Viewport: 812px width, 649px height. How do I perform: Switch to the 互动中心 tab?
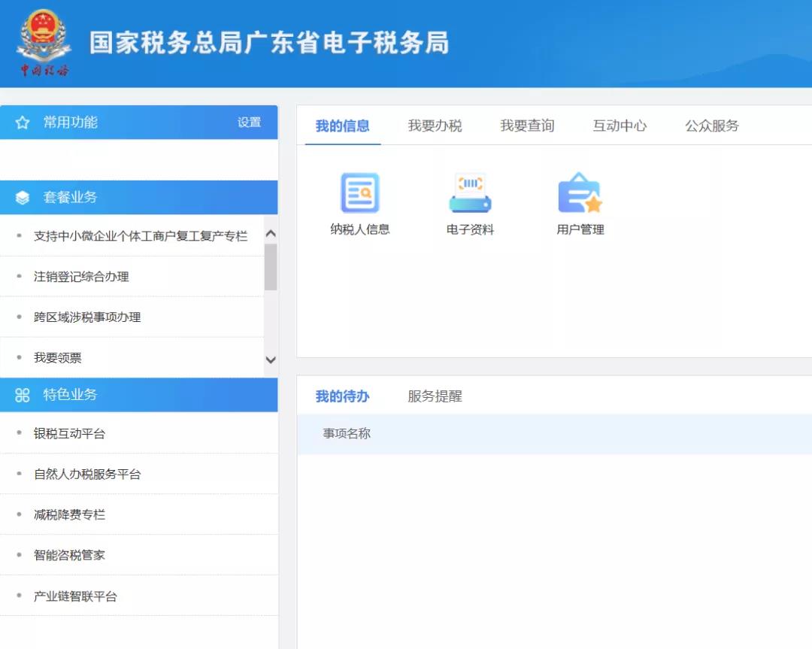pyautogui.click(x=620, y=126)
